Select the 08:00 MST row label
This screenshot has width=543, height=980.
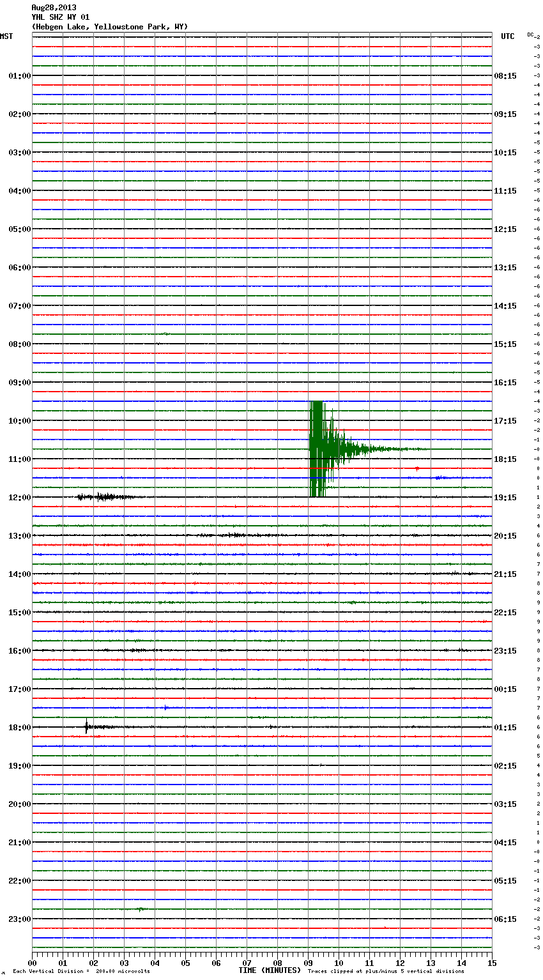pyautogui.click(x=19, y=344)
